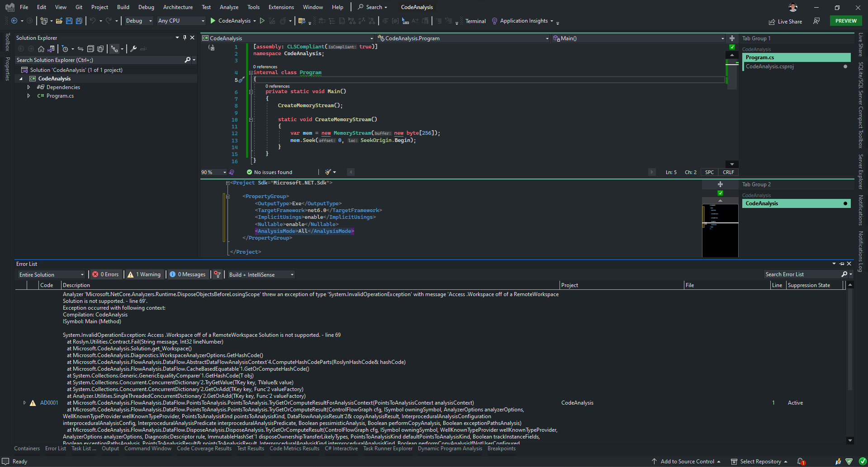Click the wrench Properties icon in Solution Explorer
This screenshot has height=467, width=868.
pos(134,48)
